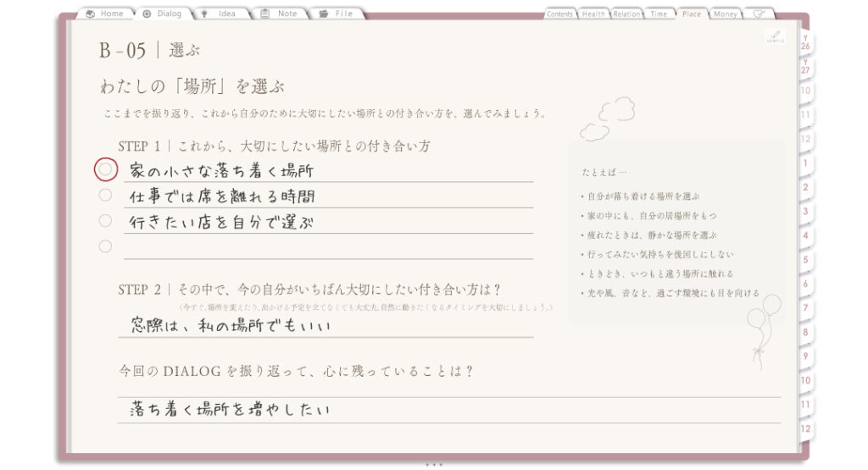Viewport: 868px width, 470px height.
Task: Select the radio for 行きたい店を自分で選ぶ
Action: click(x=105, y=221)
